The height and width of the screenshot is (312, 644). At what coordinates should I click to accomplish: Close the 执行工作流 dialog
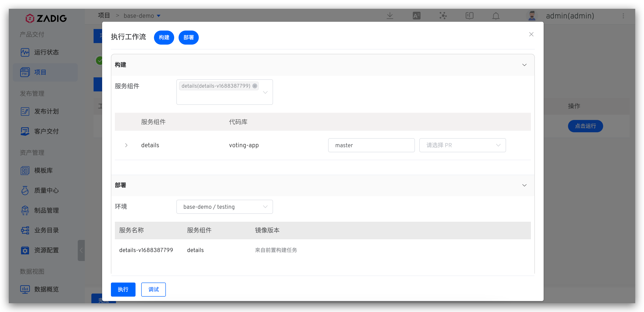(x=531, y=34)
